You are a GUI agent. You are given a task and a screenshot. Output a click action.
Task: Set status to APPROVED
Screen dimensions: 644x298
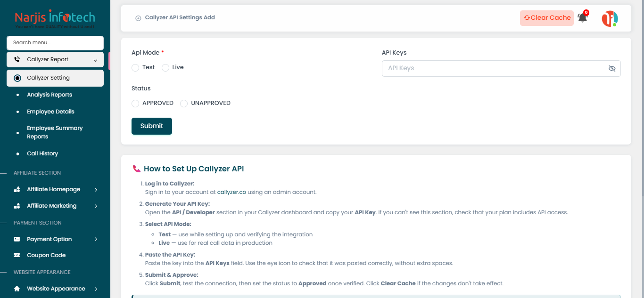point(135,104)
